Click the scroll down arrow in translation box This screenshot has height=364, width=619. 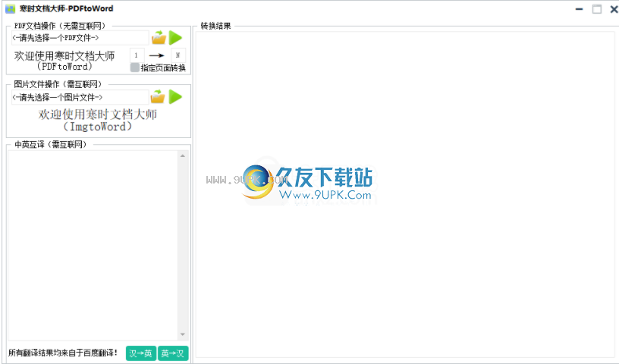tap(182, 334)
